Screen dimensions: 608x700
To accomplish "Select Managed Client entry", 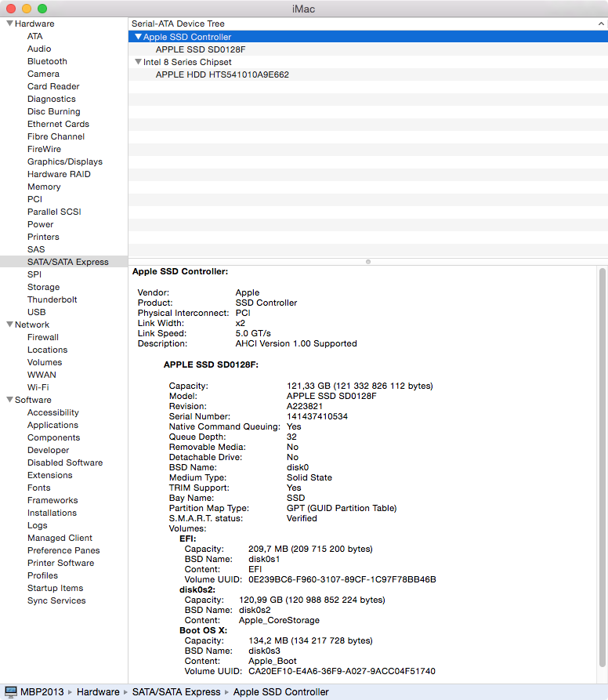I will tap(60, 538).
